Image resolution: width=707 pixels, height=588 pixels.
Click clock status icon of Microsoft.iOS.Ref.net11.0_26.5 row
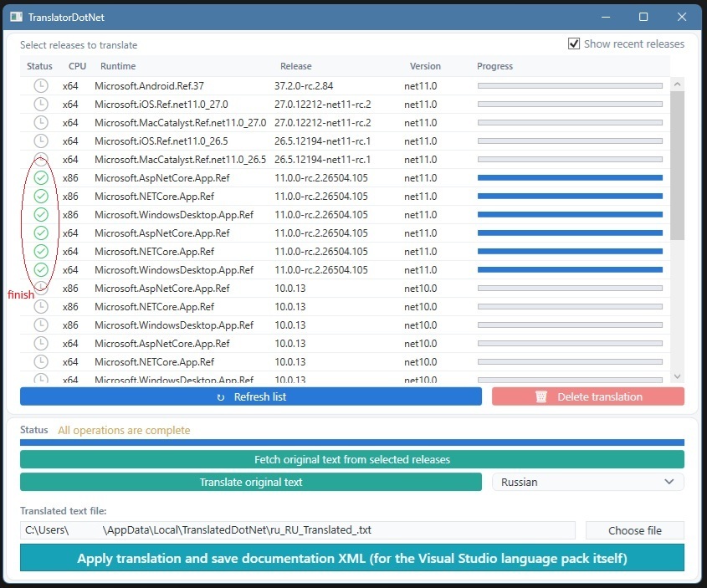coord(41,141)
